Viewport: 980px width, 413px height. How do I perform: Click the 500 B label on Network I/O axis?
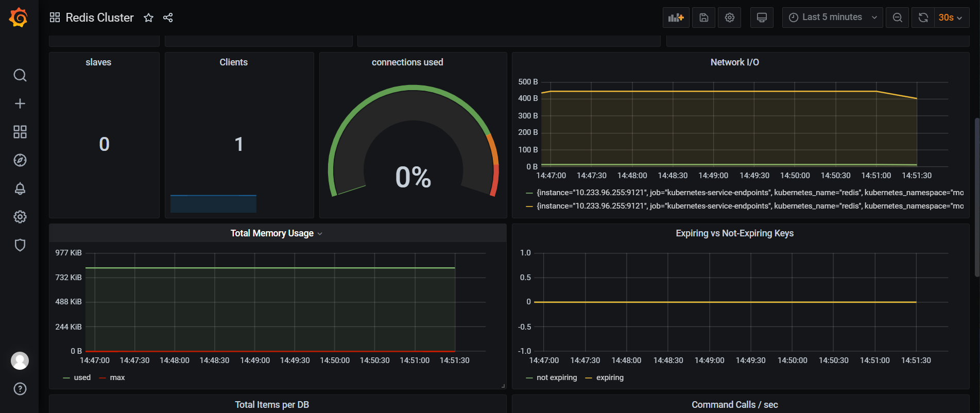coord(528,82)
